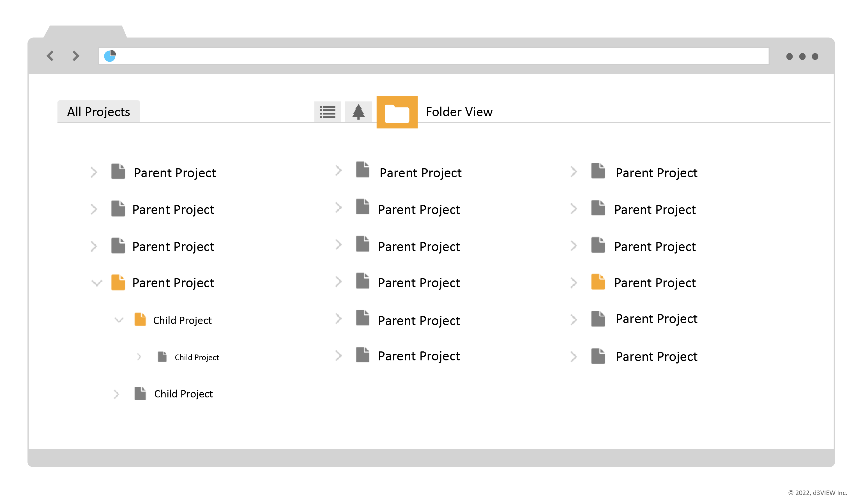The width and height of the screenshot is (863, 504).
Task: Click the orange file icon of expanded Parent Project
Action: [x=118, y=282]
